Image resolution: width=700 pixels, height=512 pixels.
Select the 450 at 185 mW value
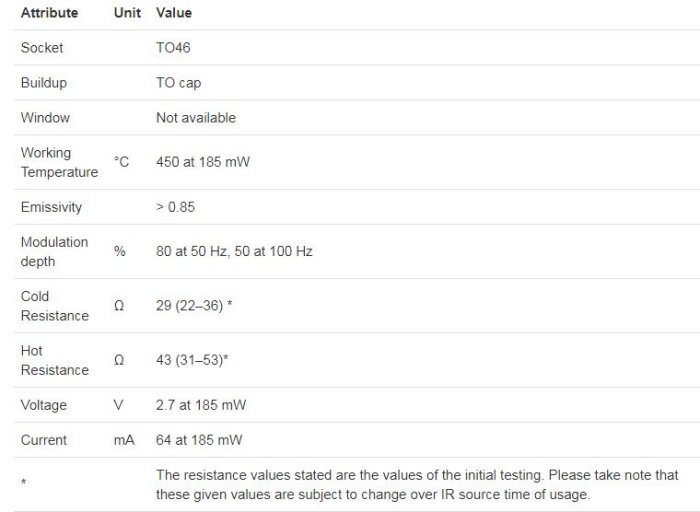click(x=202, y=162)
